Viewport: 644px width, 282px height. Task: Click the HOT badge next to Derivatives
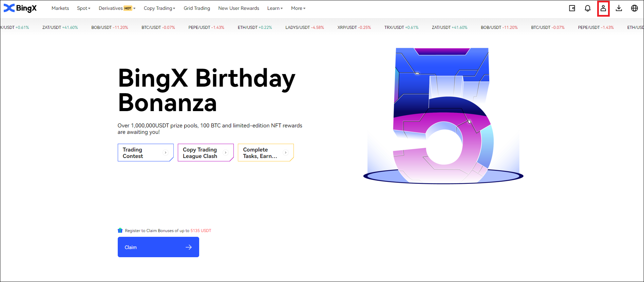(x=128, y=8)
